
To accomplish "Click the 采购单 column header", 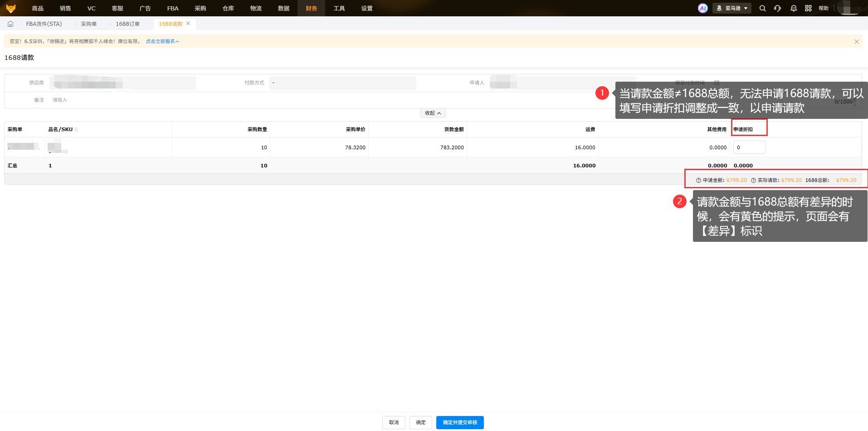I will tap(15, 129).
